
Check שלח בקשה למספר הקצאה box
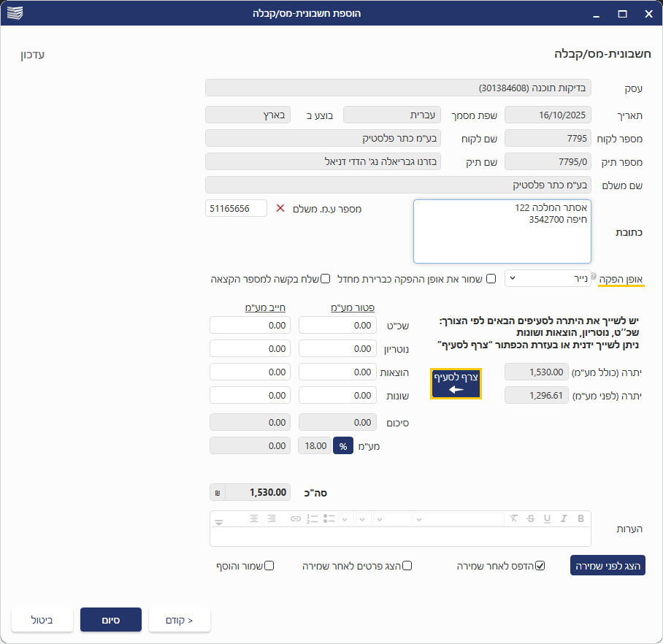click(x=326, y=278)
